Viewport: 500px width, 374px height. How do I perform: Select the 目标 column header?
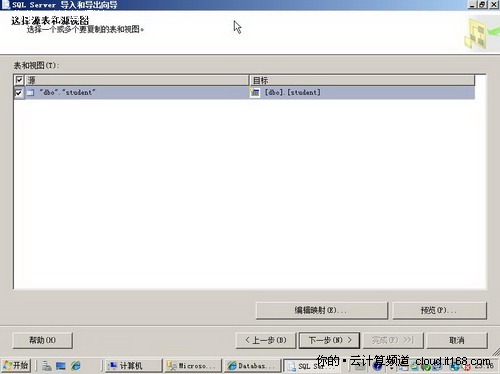pos(362,80)
